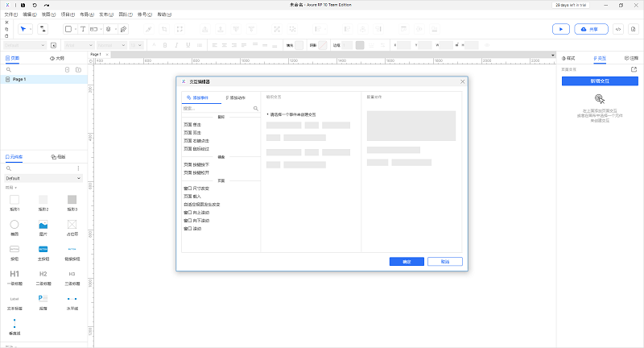Select the Primary Button widget
This screenshot has width=644, height=348.
click(43, 252)
